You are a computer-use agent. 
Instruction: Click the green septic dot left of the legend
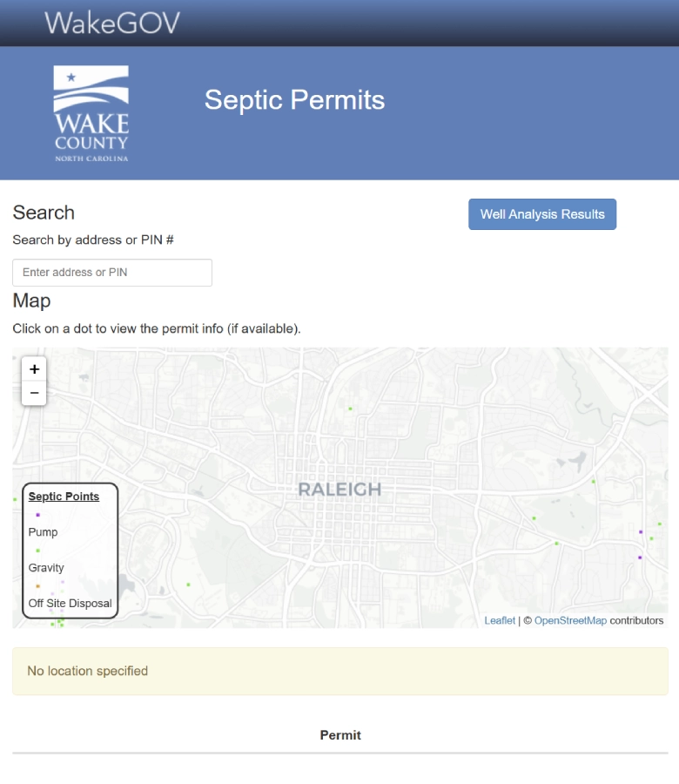coord(15,499)
